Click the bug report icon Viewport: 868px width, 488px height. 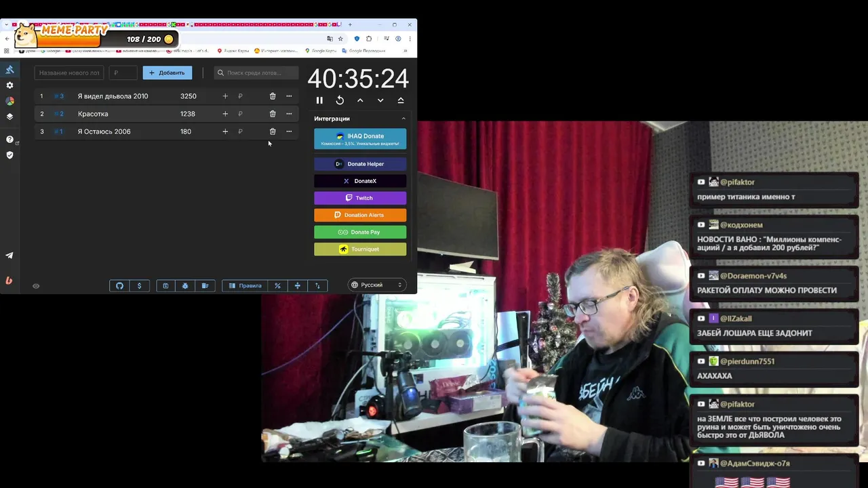coord(185,286)
